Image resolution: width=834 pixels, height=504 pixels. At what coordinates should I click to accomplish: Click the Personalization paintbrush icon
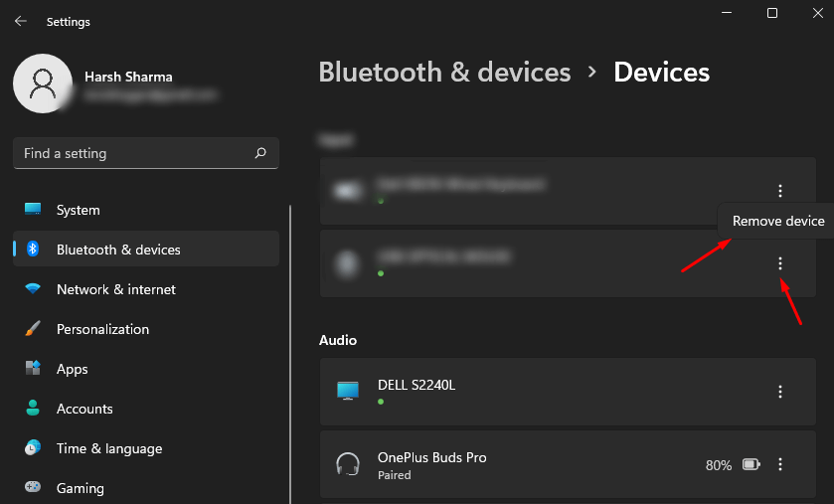[x=33, y=329]
